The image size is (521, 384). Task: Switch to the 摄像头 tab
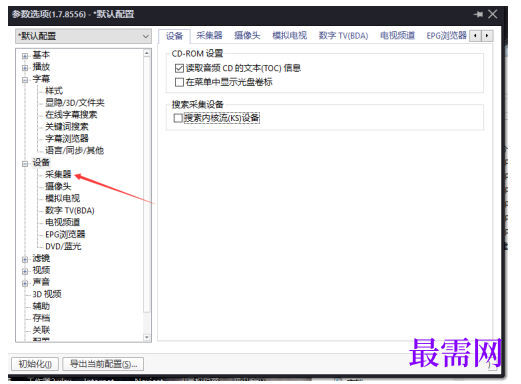247,35
